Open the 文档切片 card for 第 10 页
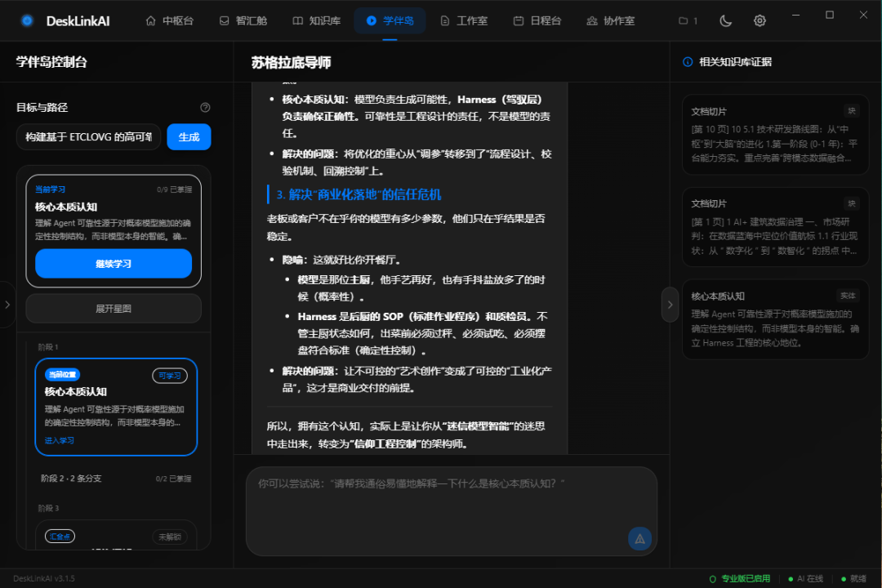882x588 pixels. [x=775, y=135]
